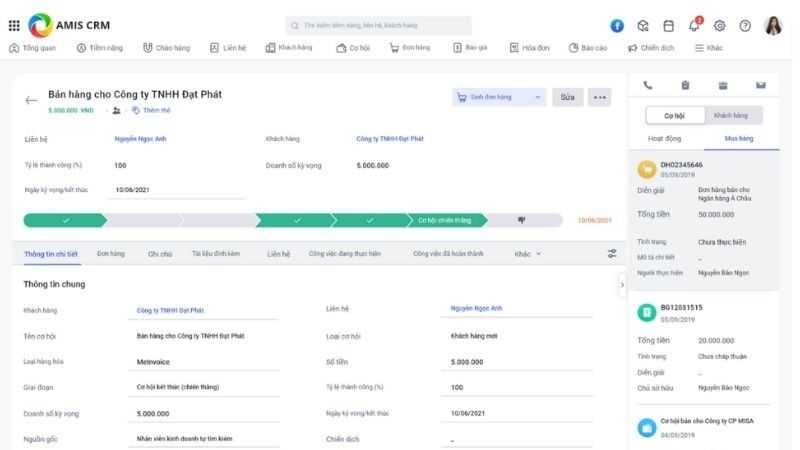
Task: Expand the Sinh đơn hàng dropdown arrow
Action: [x=537, y=97]
